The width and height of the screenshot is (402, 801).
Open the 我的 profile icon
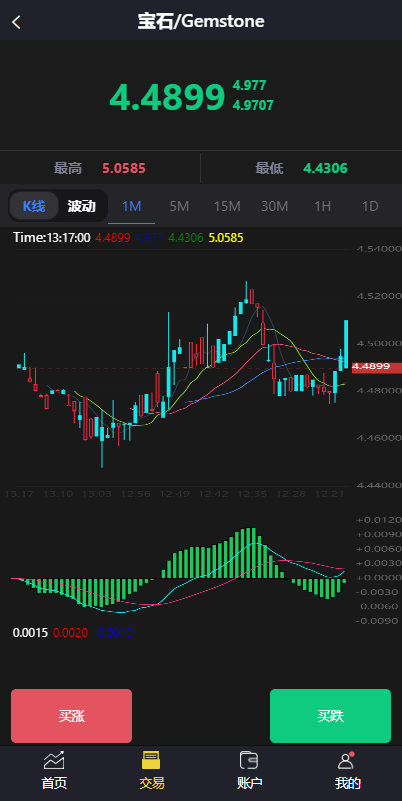pyautogui.click(x=347, y=761)
